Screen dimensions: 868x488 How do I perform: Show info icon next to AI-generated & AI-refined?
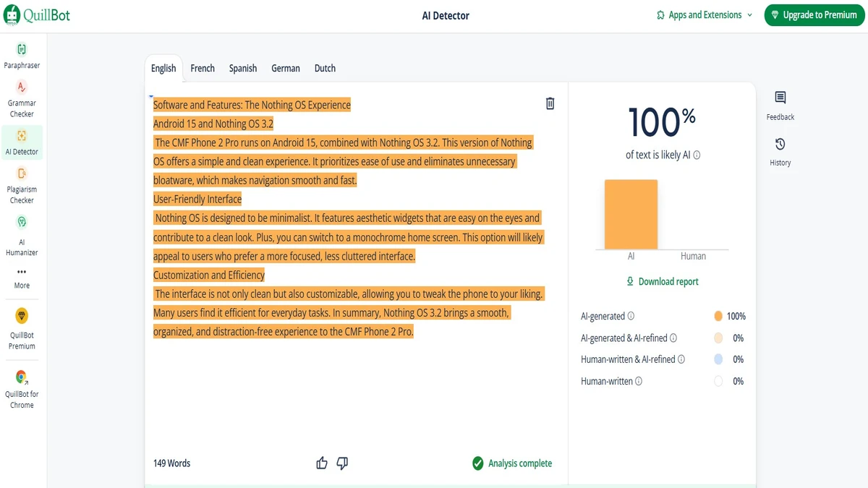pyautogui.click(x=673, y=338)
